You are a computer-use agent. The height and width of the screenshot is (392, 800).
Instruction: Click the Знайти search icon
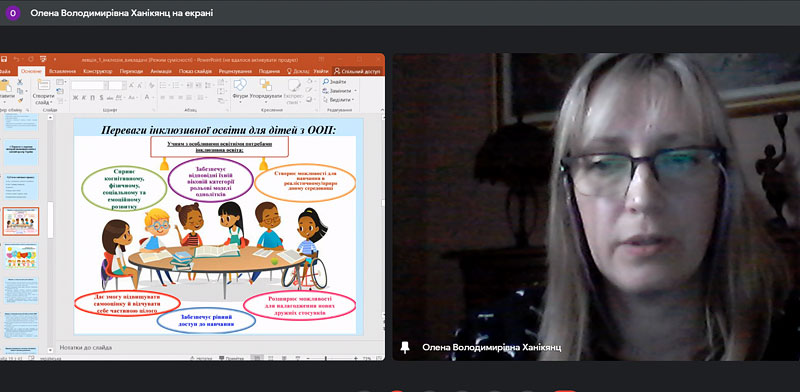tap(326, 82)
